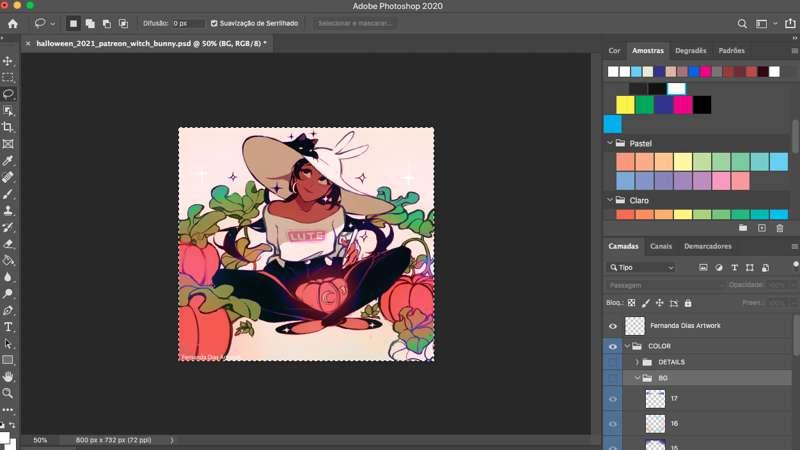Viewport: 800px width, 450px height.
Task: Go to the Home screen icon
Action: (x=13, y=23)
